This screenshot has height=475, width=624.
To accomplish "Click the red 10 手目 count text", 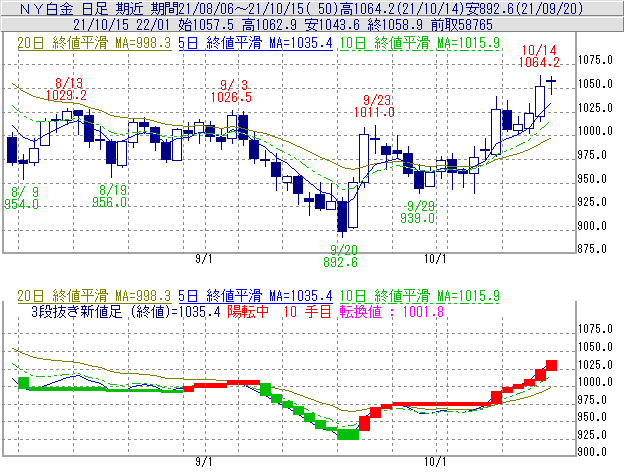I will click(x=307, y=311).
